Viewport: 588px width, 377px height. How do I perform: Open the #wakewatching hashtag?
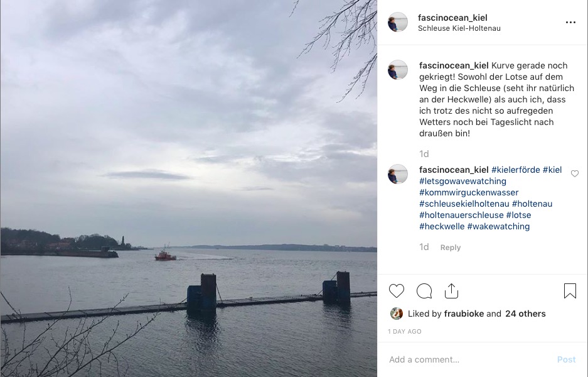click(x=498, y=226)
